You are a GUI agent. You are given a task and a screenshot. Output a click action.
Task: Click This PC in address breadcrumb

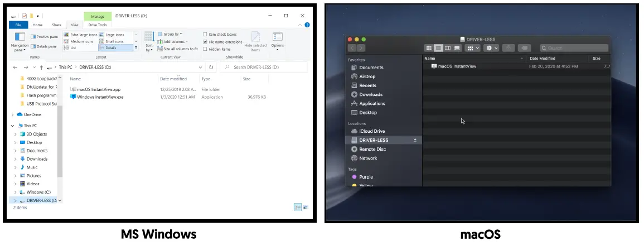(65, 67)
